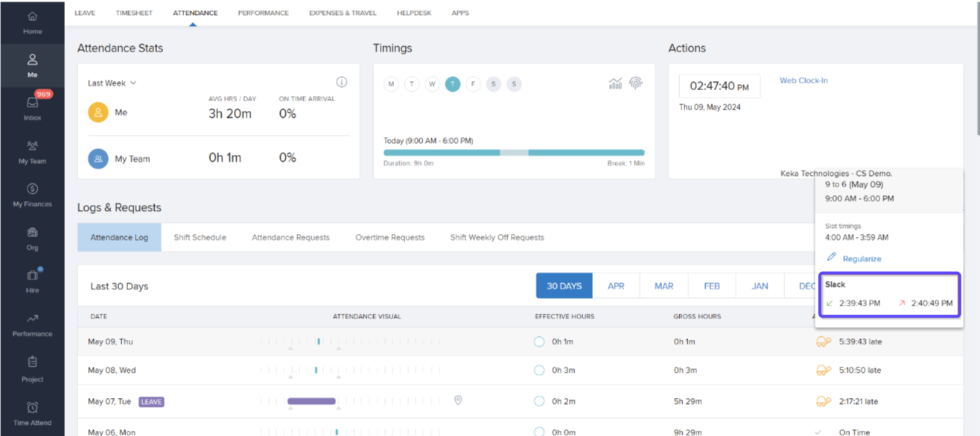Go to My Team sidebar icon
The width and height of the screenshot is (980, 436).
[32, 146]
